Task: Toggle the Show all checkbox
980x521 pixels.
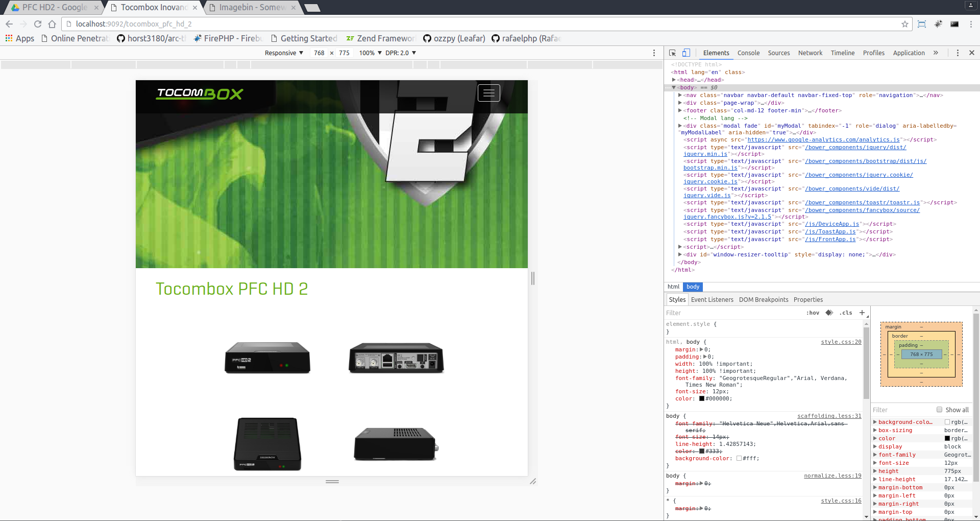Action: point(939,410)
